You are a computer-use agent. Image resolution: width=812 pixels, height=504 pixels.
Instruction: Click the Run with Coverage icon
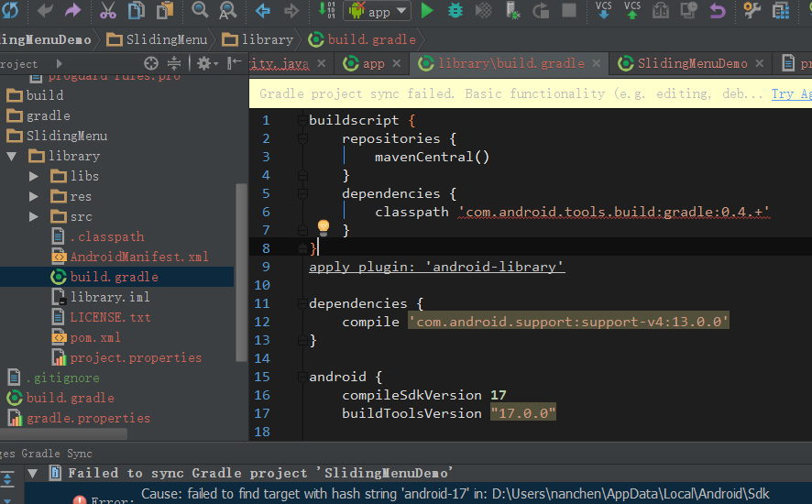484,10
